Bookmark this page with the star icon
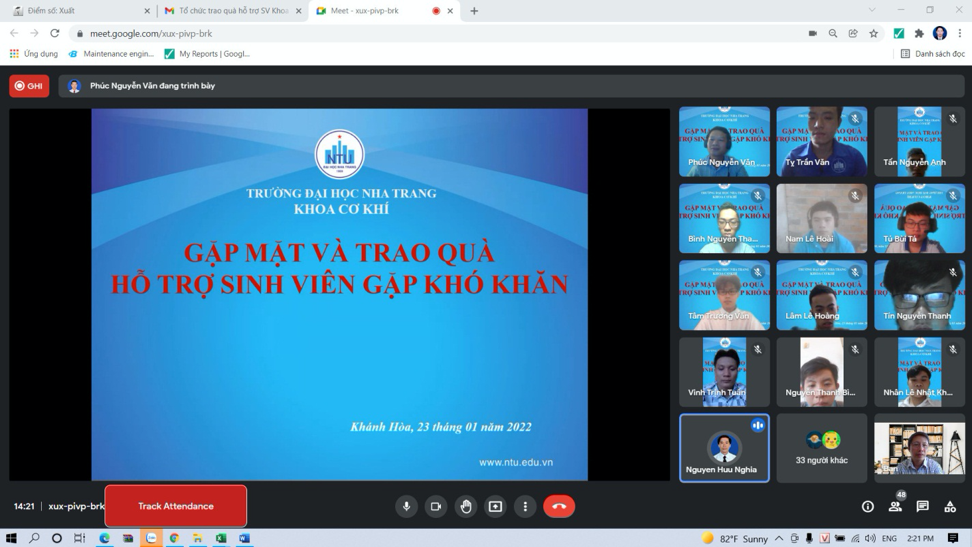 [874, 33]
